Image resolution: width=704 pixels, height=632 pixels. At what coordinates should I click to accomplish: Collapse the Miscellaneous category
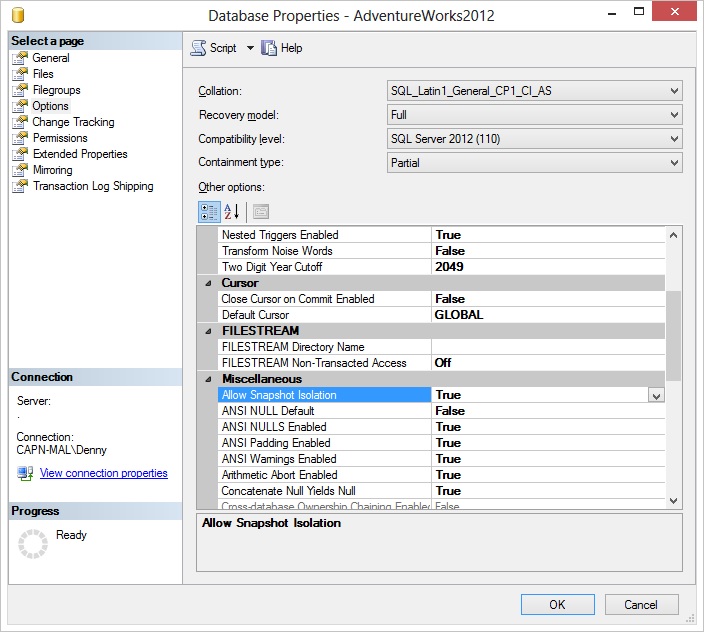pos(208,379)
